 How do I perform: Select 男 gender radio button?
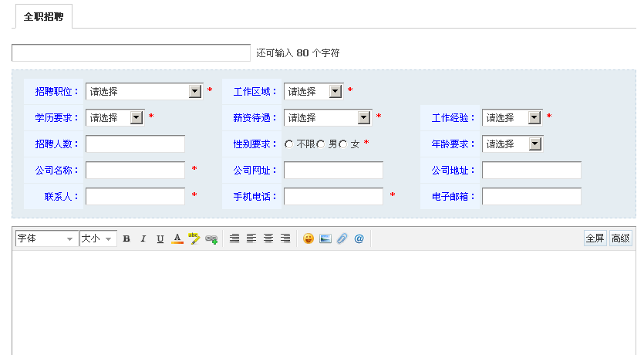[x=321, y=144]
